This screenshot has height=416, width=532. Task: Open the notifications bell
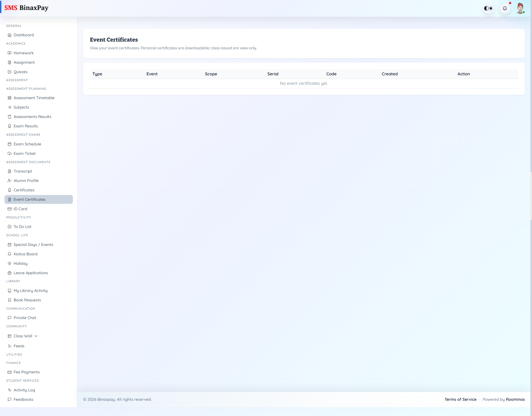(505, 8)
